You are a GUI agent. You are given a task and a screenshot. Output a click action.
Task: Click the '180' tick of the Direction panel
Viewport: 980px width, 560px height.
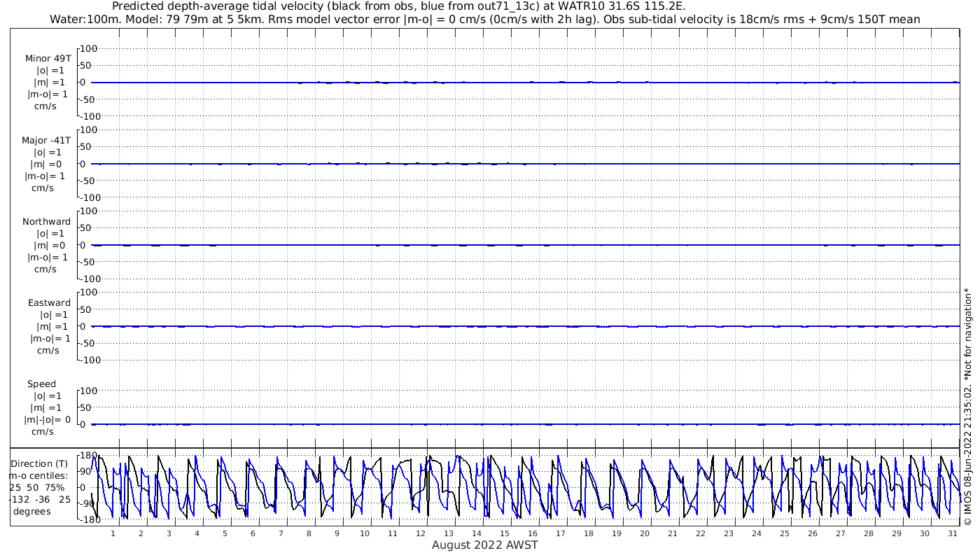point(88,456)
